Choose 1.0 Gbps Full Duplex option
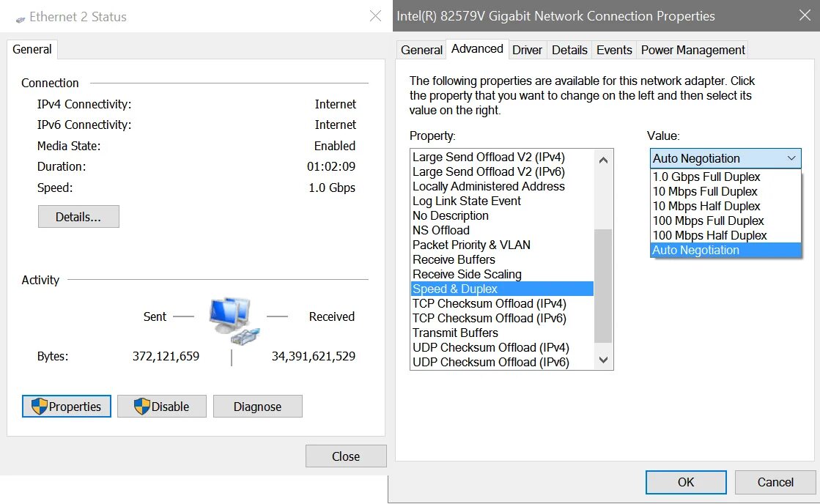Viewport: 820px width, 504px height. coord(725,177)
